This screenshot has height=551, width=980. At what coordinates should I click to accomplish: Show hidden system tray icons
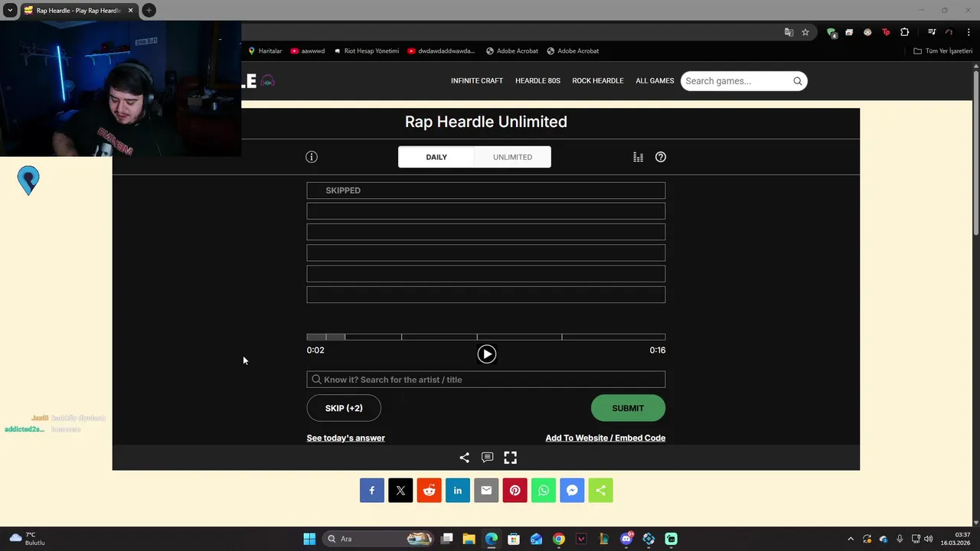[850, 539]
